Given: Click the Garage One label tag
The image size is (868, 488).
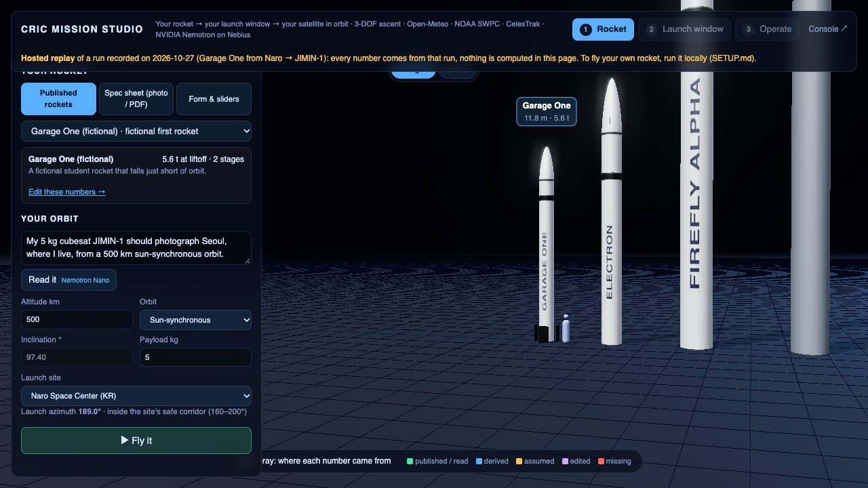Looking at the screenshot, I should pos(547,111).
